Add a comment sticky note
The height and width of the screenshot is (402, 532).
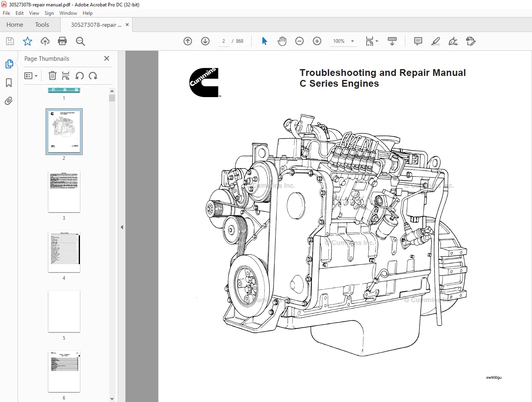coord(418,41)
